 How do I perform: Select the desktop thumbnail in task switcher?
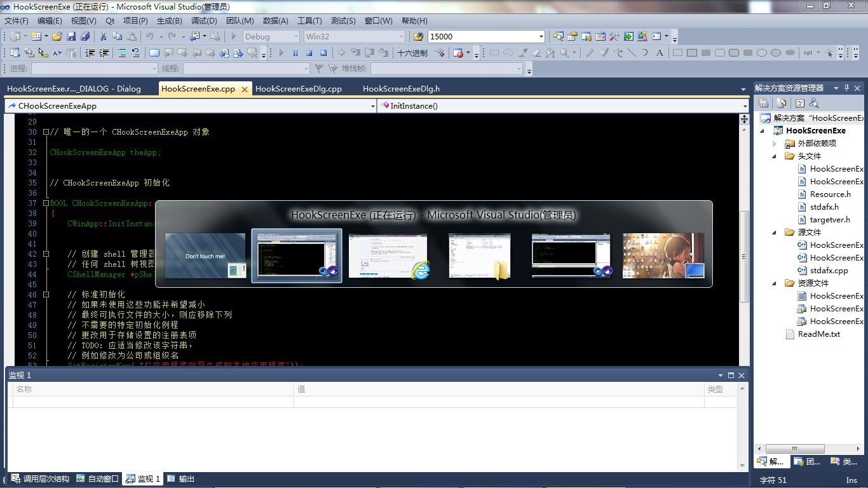pyautogui.click(x=663, y=255)
